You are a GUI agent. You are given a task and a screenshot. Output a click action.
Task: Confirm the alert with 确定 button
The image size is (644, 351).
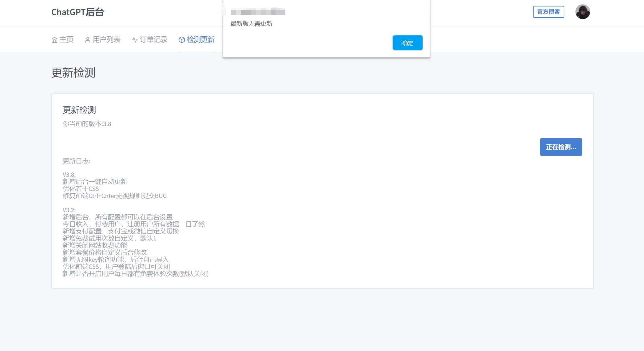click(x=407, y=43)
